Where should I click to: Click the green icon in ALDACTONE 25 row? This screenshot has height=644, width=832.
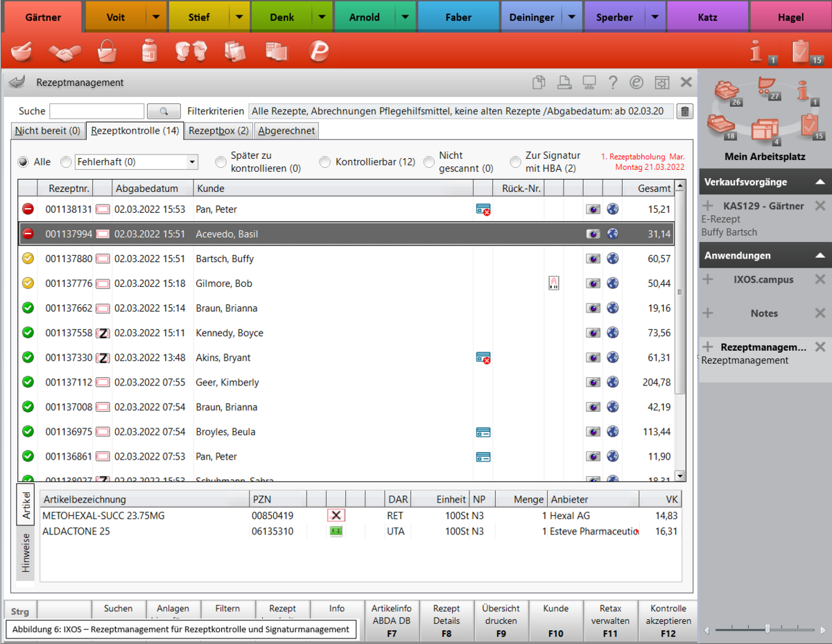(x=336, y=531)
